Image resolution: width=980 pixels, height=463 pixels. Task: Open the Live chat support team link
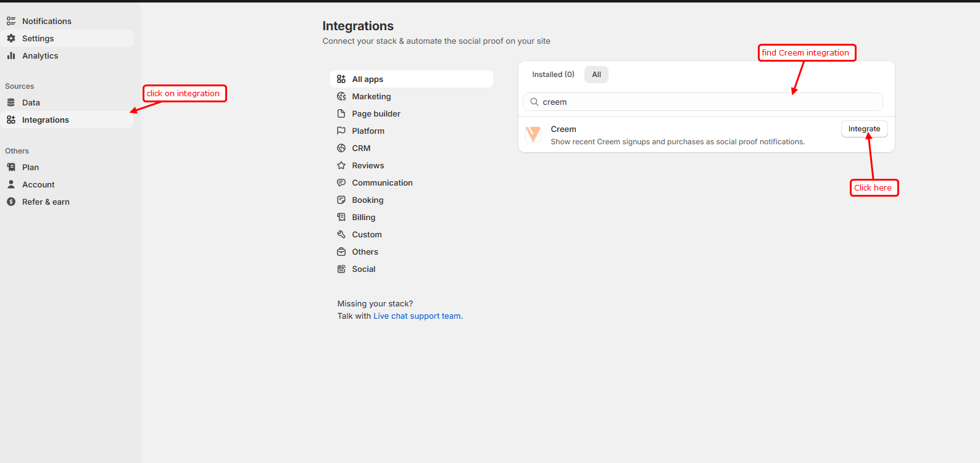point(417,316)
